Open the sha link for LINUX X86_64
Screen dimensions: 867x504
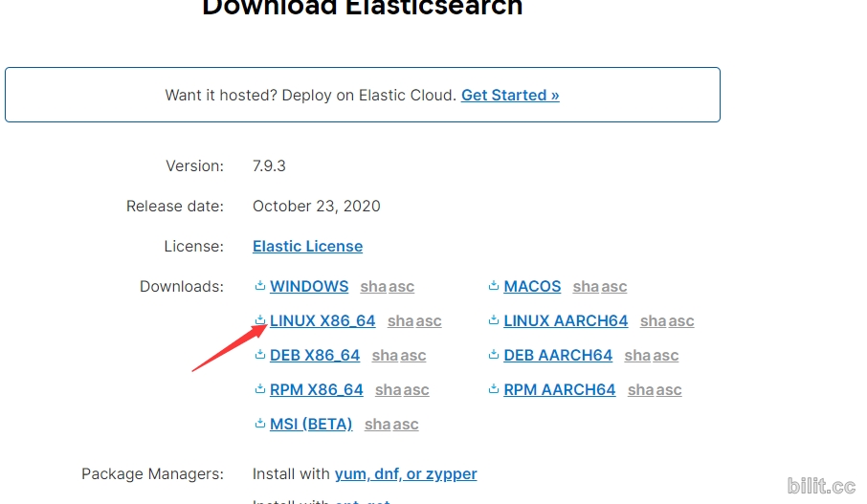(400, 320)
